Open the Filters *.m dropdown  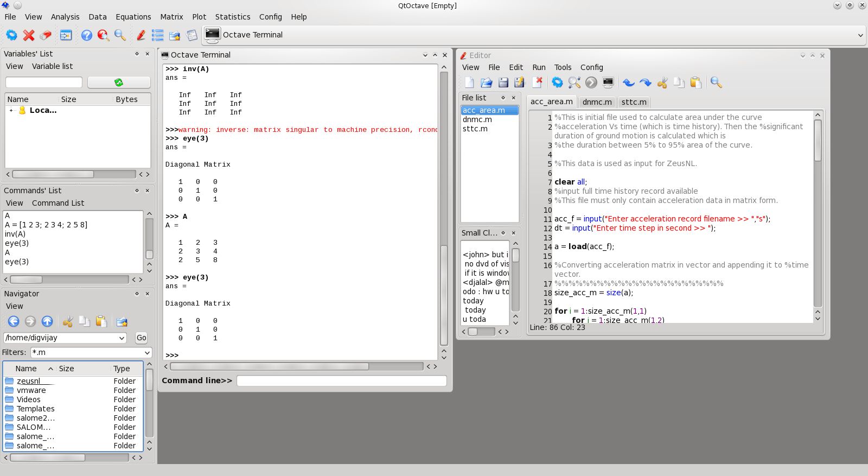click(146, 353)
